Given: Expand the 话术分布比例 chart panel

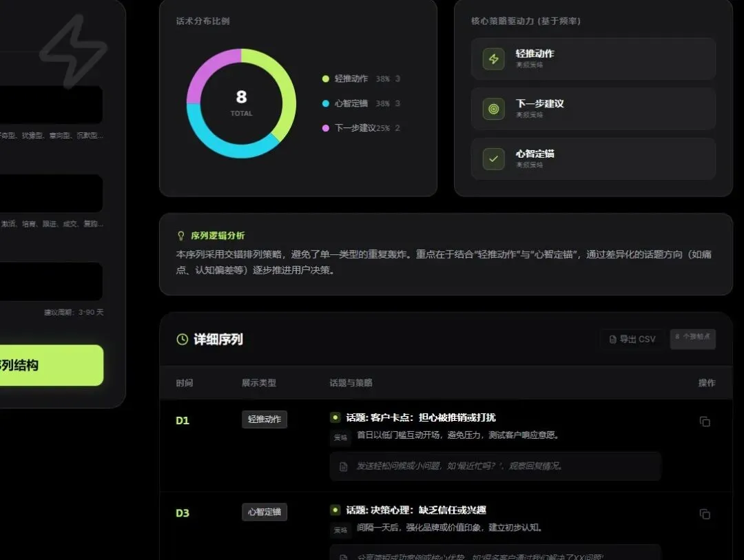Looking at the screenshot, I should click(202, 21).
